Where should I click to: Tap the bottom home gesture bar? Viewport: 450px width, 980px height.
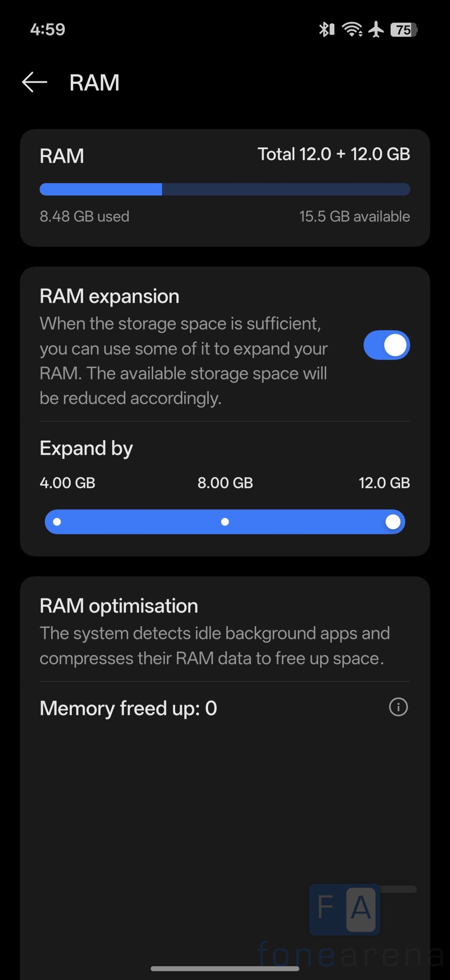(225, 969)
